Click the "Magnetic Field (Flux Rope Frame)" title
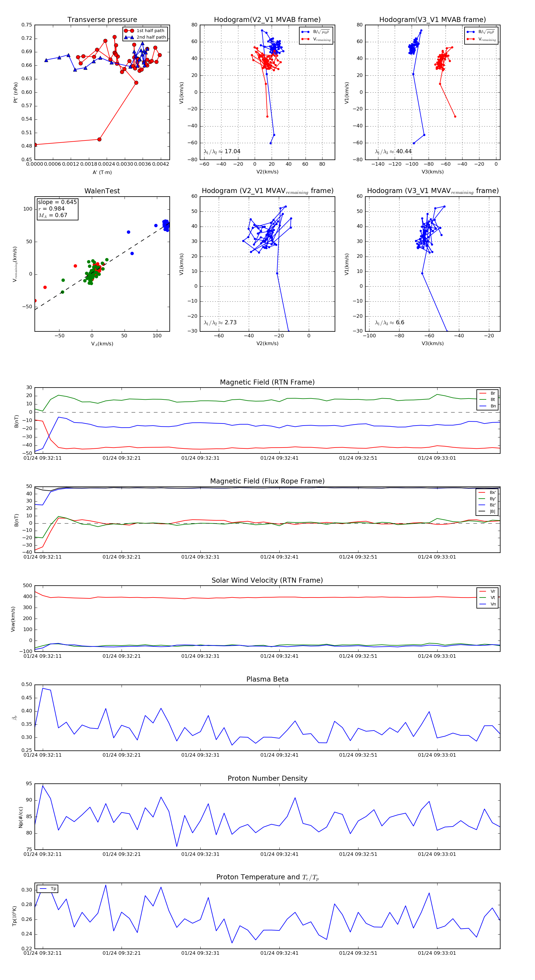This screenshot has height=980, width=535. 267,481
